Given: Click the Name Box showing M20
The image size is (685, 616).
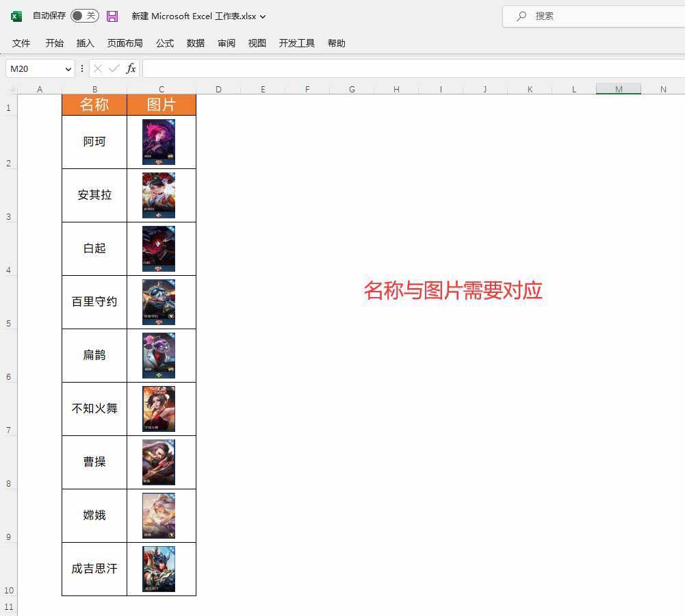Looking at the screenshot, I should click(40, 68).
